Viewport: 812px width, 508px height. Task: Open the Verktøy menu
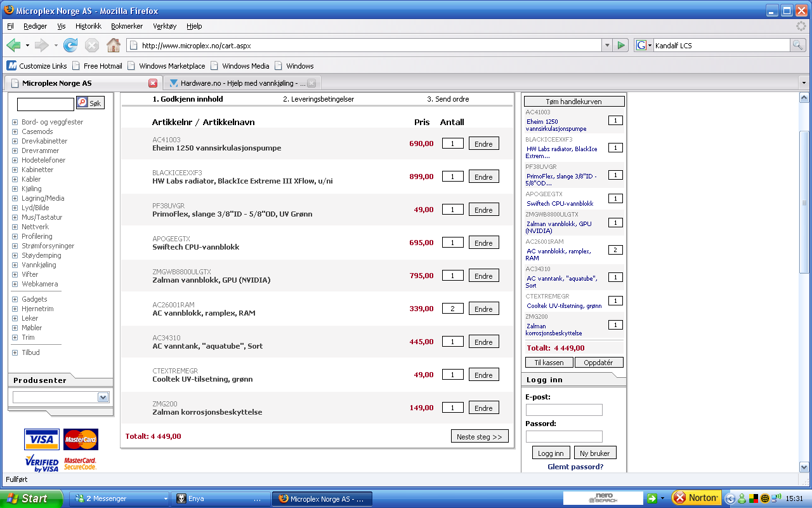(165, 26)
